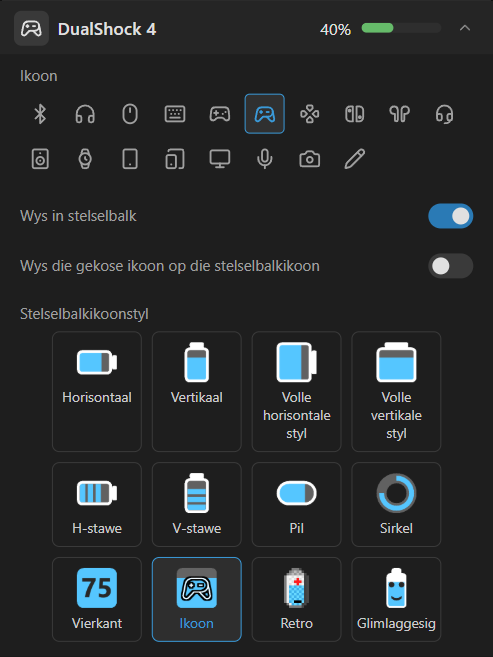Screen dimensions: 493x657
Task: Pick the Glimlaggesig tray style
Action: 396,599
